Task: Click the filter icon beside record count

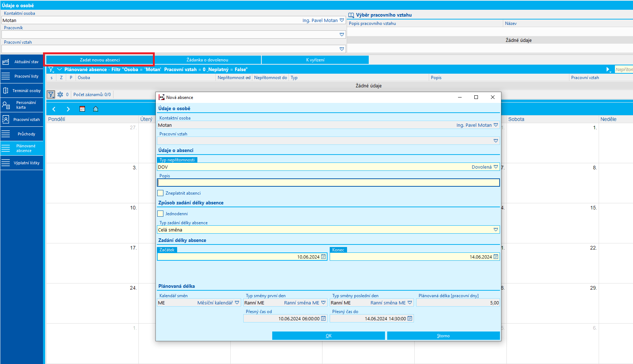Action: tap(51, 95)
